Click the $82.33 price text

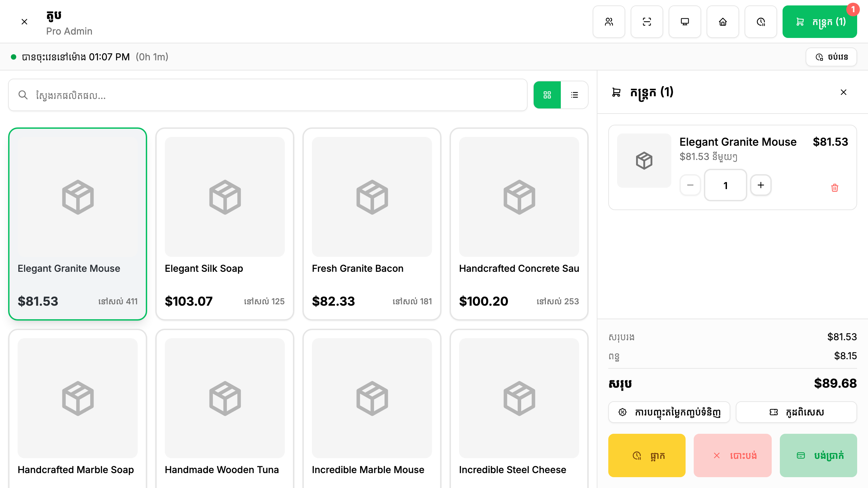tap(333, 301)
